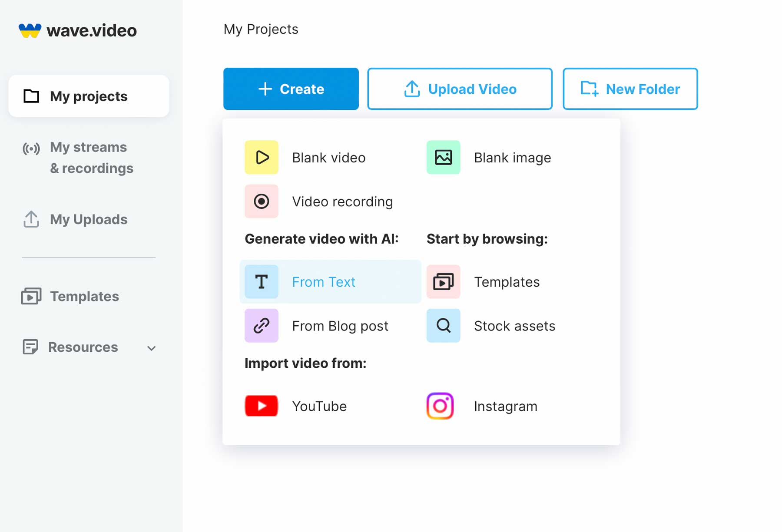Expand the Resources section chevron
782x532 pixels.
[x=151, y=348]
